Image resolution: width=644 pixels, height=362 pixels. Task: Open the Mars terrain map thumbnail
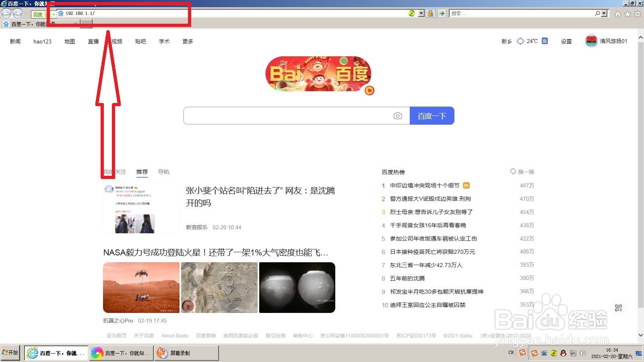click(x=219, y=288)
